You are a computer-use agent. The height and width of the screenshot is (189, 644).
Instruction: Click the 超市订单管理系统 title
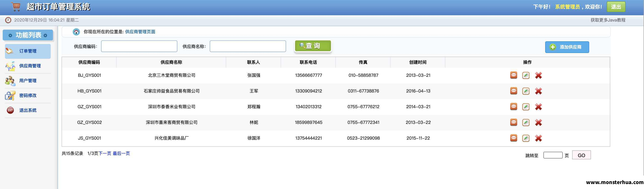(58, 7)
